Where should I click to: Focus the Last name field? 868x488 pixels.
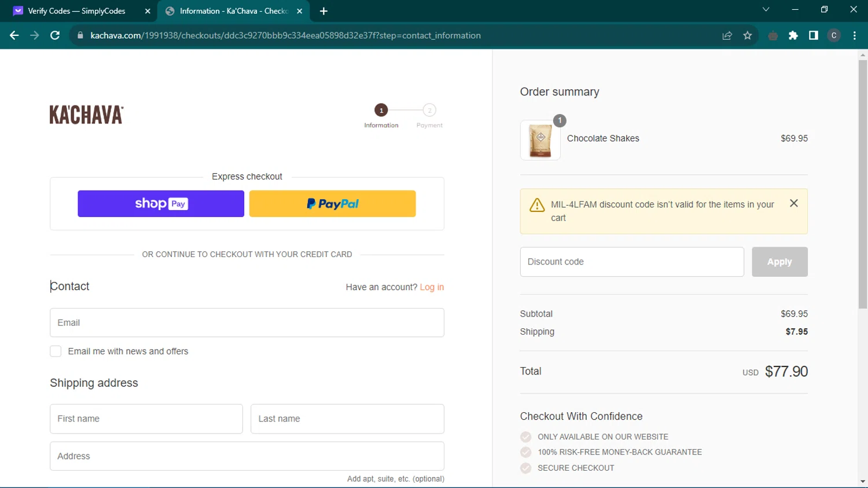tap(347, 419)
